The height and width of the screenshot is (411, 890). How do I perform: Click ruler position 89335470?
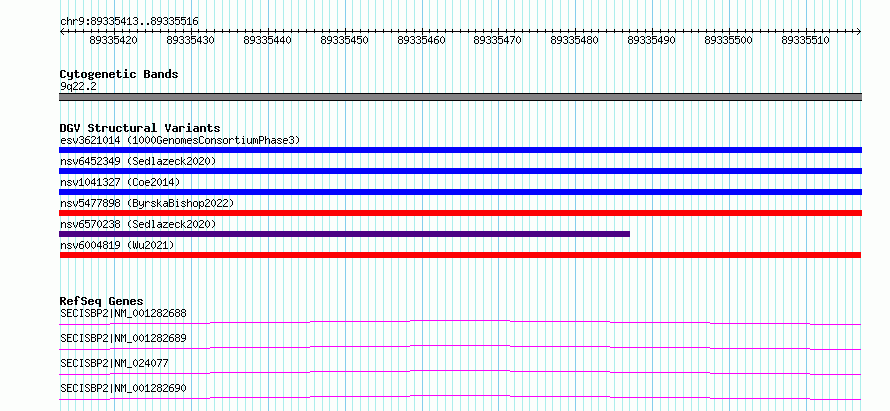498,40
